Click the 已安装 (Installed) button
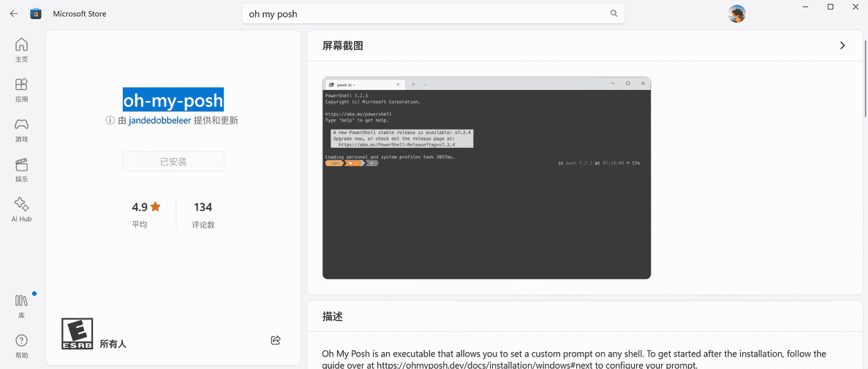 coord(173,162)
